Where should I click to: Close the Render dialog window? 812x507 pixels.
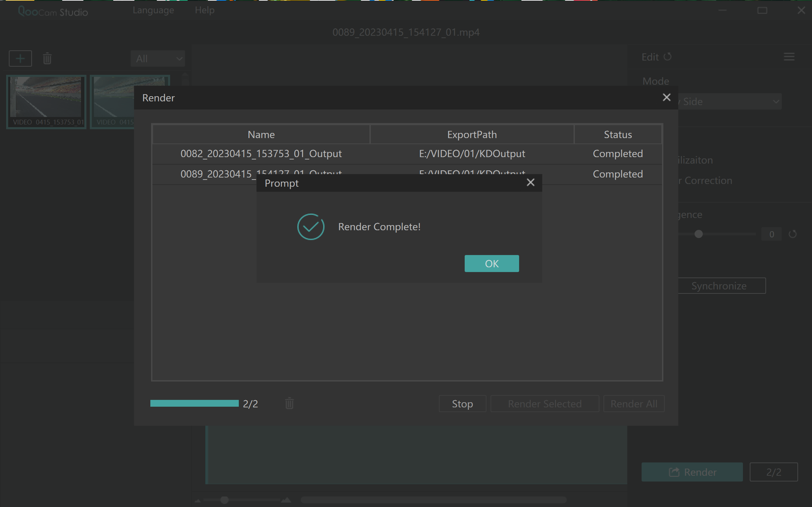point(666,98)
